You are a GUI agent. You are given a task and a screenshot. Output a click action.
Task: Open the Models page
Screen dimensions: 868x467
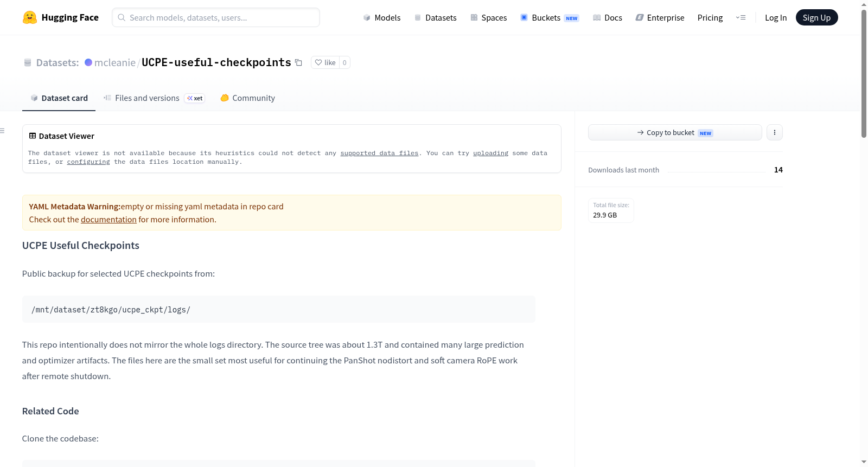click(382, 17)
